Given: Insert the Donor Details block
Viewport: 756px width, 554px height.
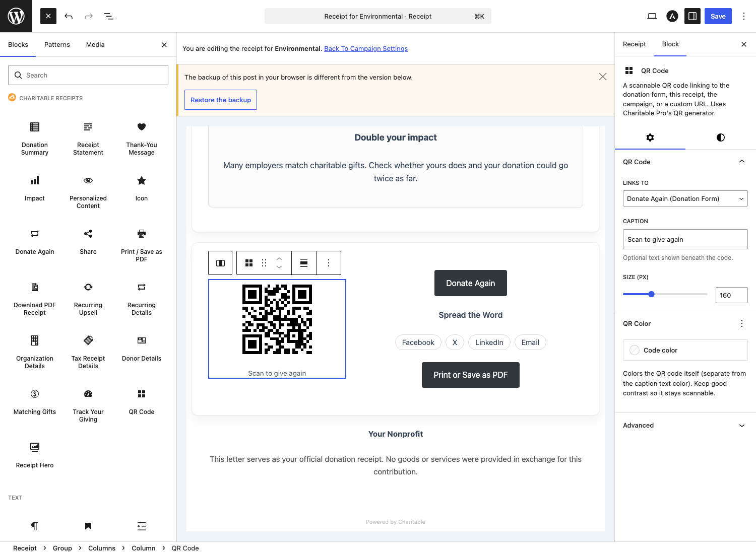Looking at the screenshot, I should point(142,349).
